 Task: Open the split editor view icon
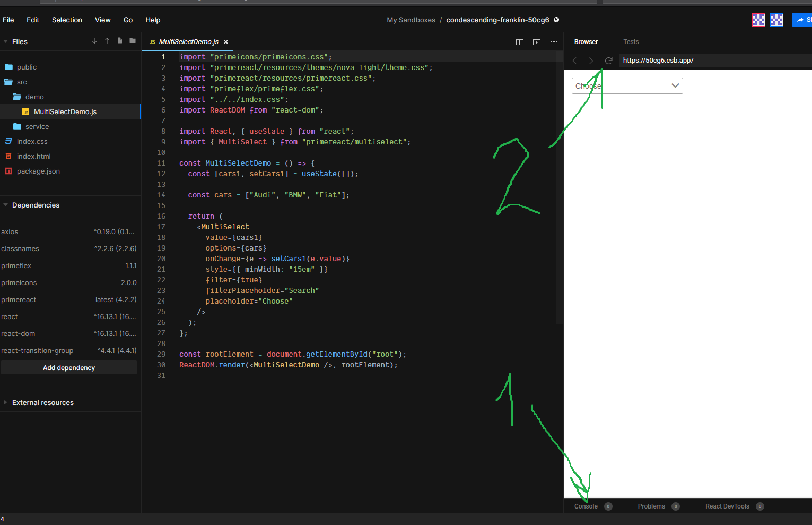click(x=519, y=41)
